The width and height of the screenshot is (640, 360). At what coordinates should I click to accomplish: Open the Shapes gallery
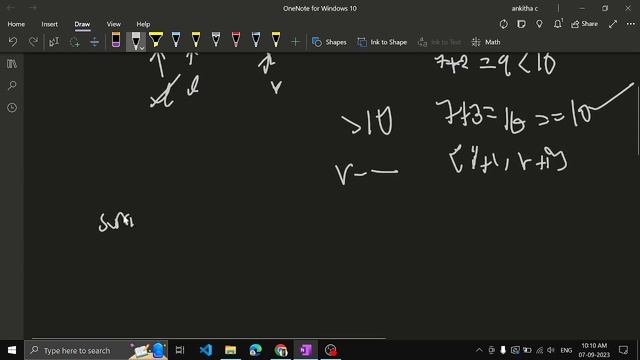tap(329, 42)
